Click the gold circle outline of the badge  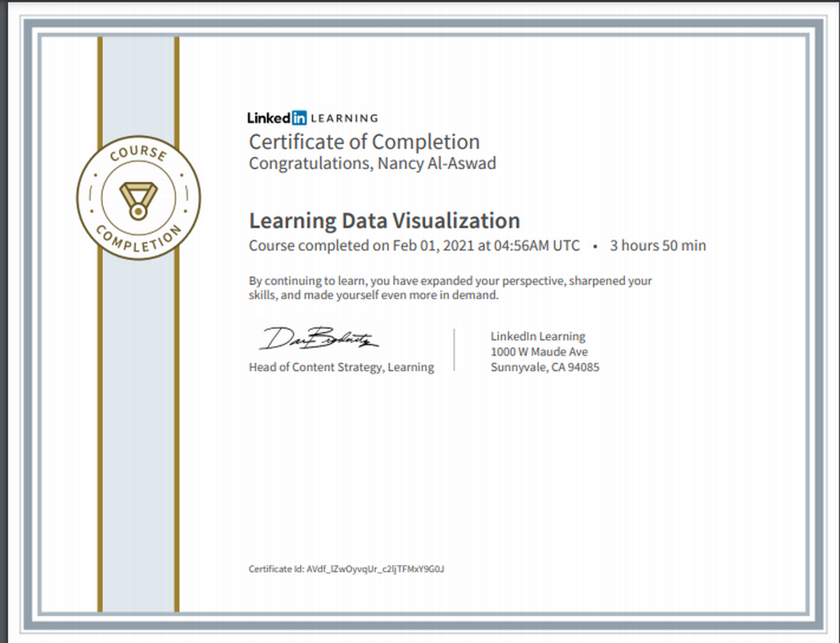pyautogui.click(x=138, y=137)
